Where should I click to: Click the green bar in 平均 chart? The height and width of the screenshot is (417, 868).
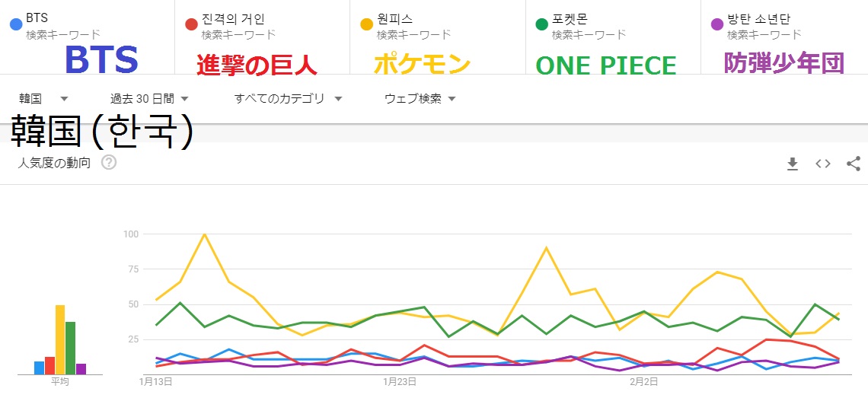tap(70, 348)
